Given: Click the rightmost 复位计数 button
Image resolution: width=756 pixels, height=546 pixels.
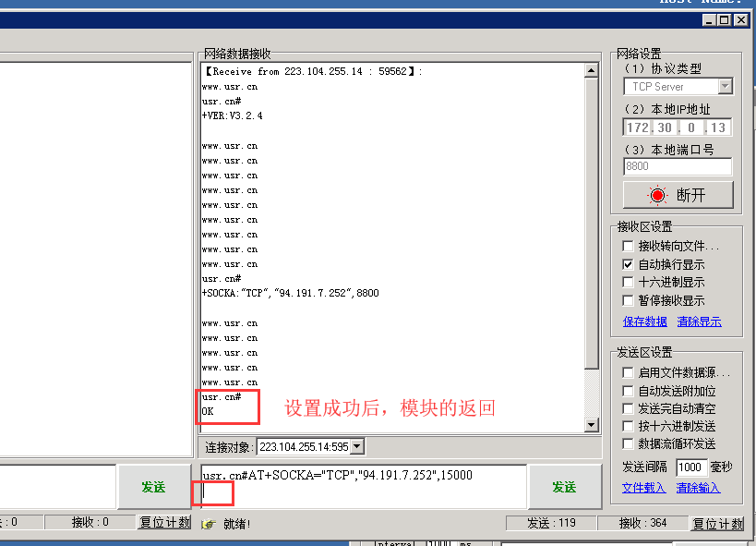Looking at the screenshot, I should tap(717, 524).
